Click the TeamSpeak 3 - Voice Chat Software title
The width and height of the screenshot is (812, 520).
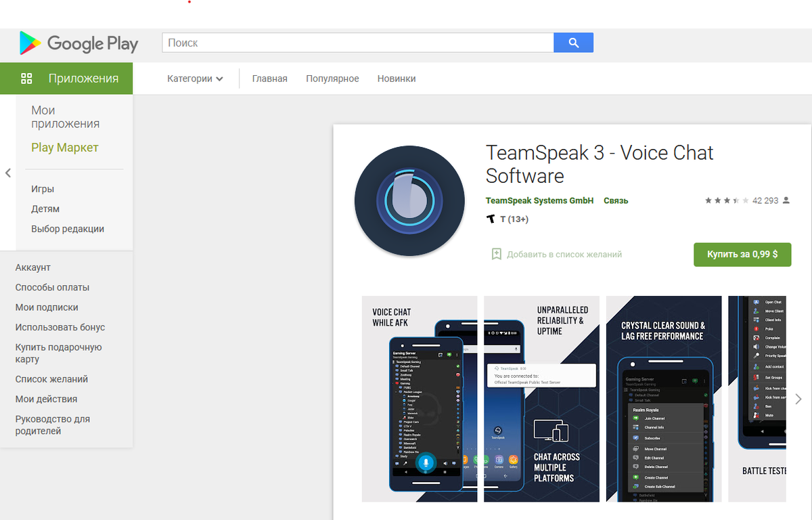600,165
